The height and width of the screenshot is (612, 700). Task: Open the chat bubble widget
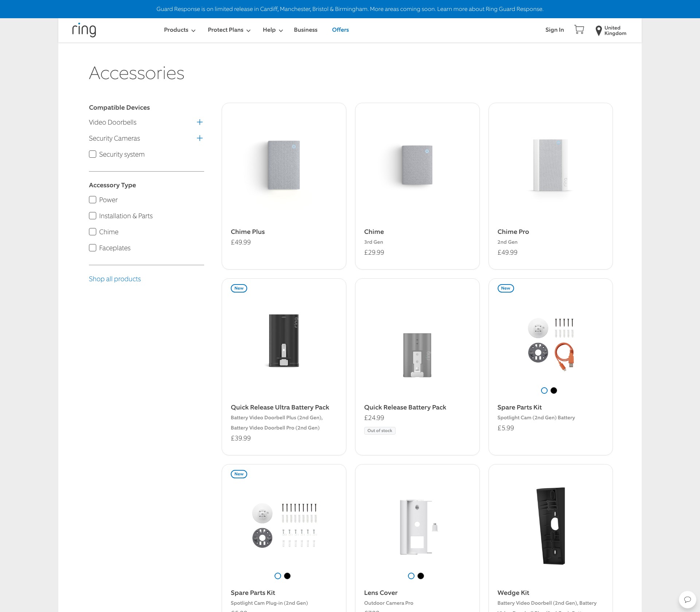687,599
